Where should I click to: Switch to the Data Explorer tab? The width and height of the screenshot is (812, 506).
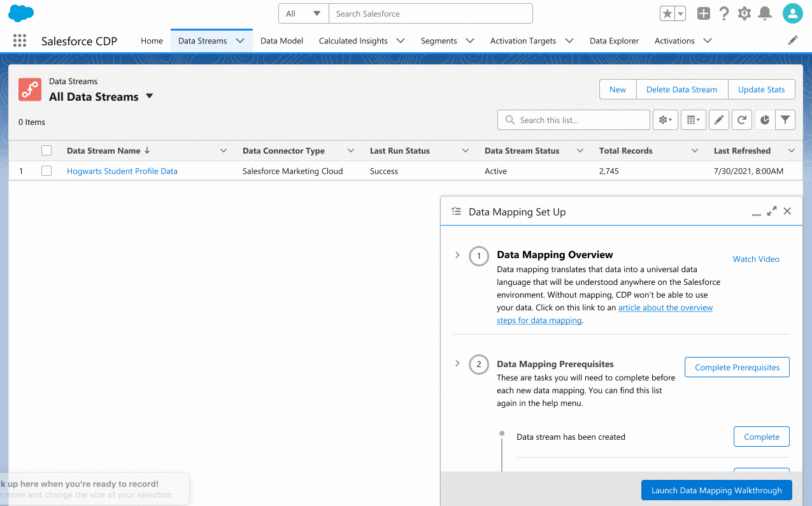coord(614,41)
